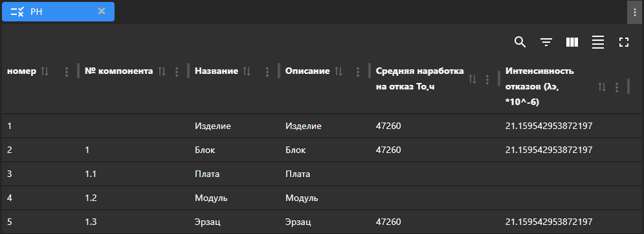Viewport: 644px width, 234px height.
Task: Click the checklist icon on the РН tab
Action: tap(17, 12)
